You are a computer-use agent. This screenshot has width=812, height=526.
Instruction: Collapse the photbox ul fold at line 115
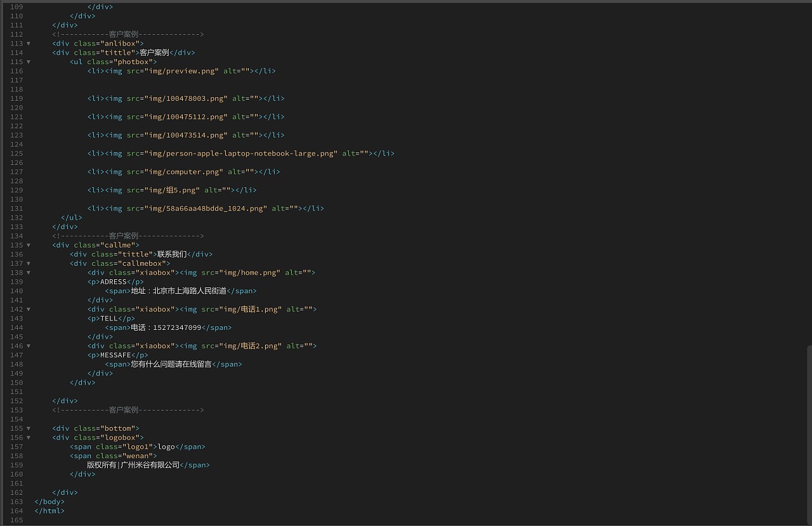29,62
